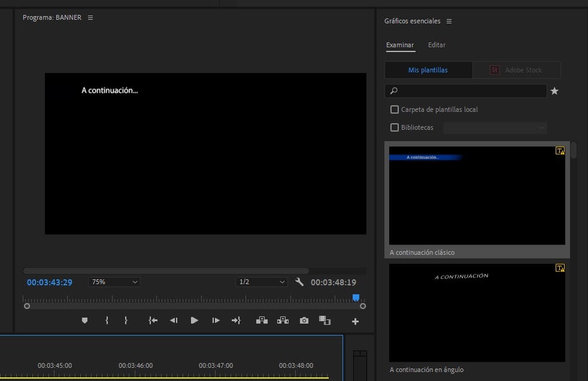588x381 pixels.
Task: Toggle the Bibliotecas checkbox
Action: [x=395, y=127]
